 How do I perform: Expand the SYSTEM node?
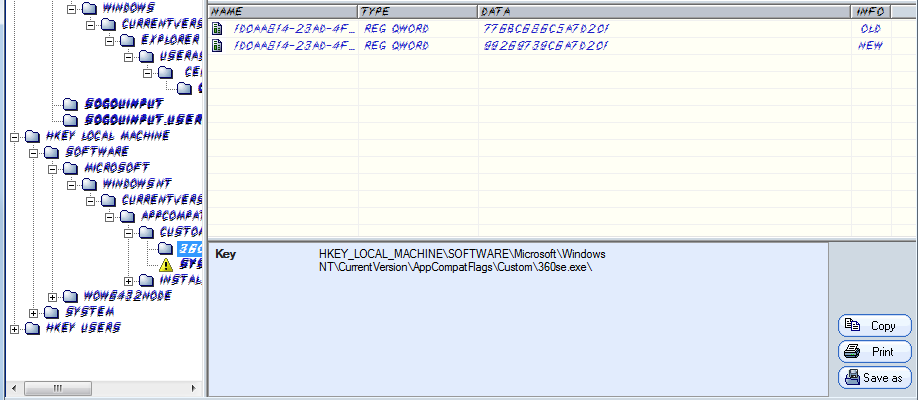pos(33,313)
